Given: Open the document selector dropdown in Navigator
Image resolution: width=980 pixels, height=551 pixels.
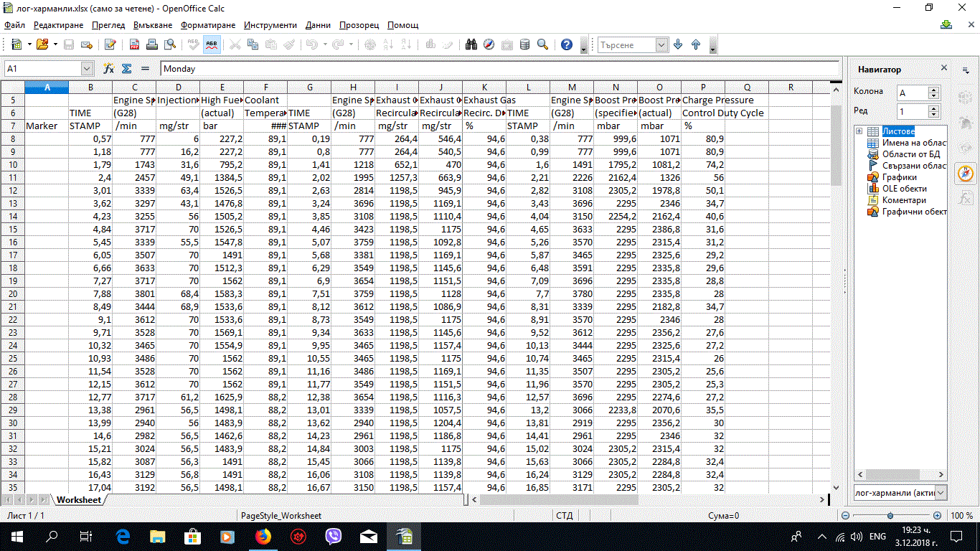Looking at the screenshot, I should 941,493.
